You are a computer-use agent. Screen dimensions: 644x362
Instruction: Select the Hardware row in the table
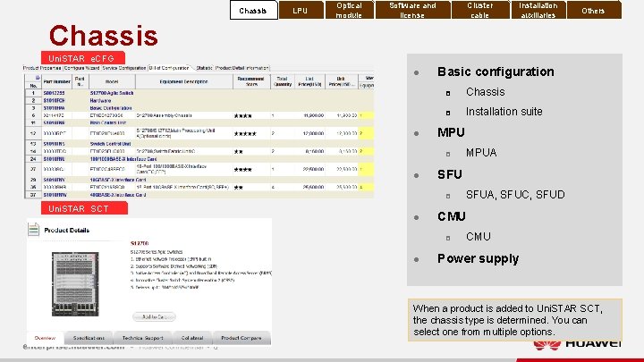pyautogui.click(x=199, y=100)
